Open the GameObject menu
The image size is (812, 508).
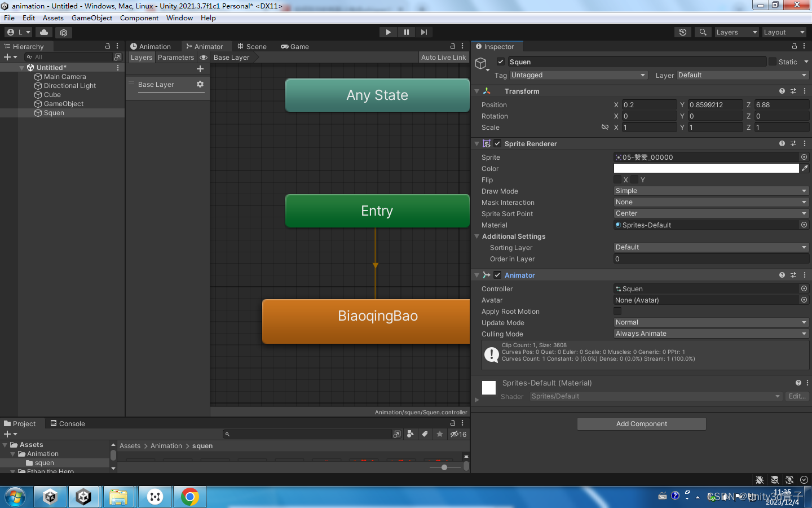tap(92, 18)
